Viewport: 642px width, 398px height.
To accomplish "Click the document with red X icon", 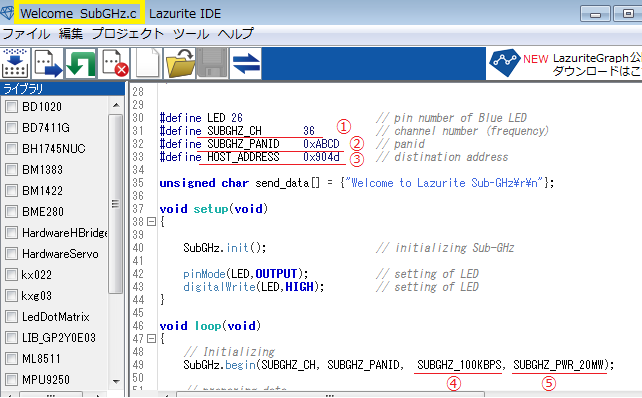I will coord(114,63).
